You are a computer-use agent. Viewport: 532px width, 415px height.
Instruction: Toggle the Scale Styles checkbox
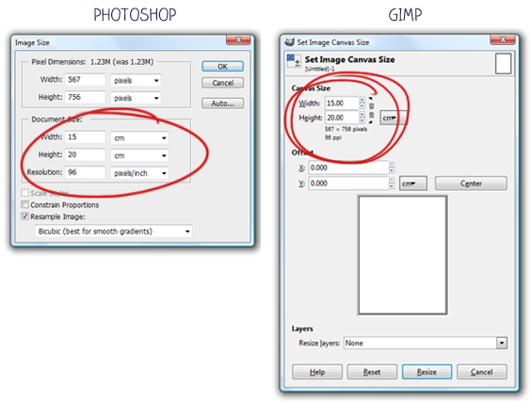tap(25, 193)
